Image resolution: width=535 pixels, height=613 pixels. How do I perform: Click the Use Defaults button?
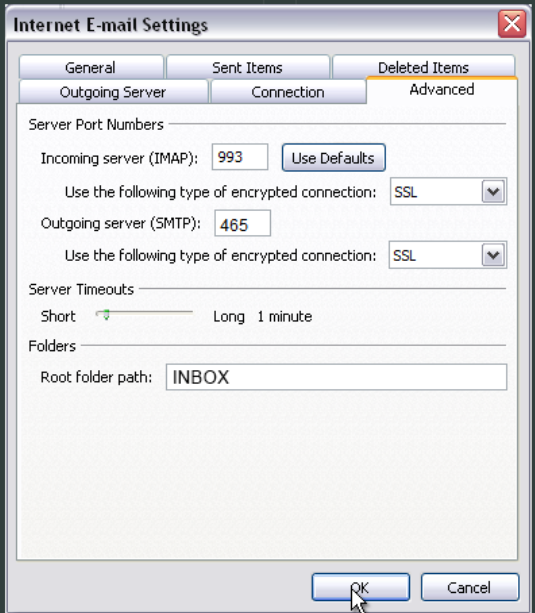click(x=334, y=158)
